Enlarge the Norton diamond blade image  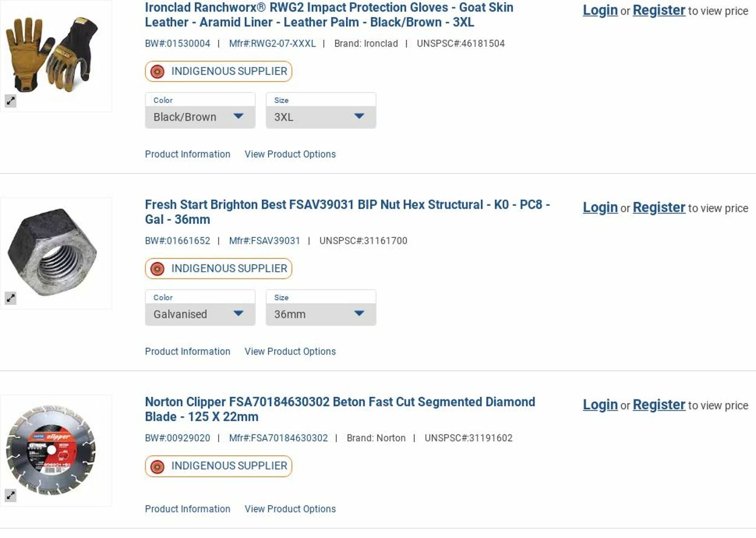coord(11,496)
